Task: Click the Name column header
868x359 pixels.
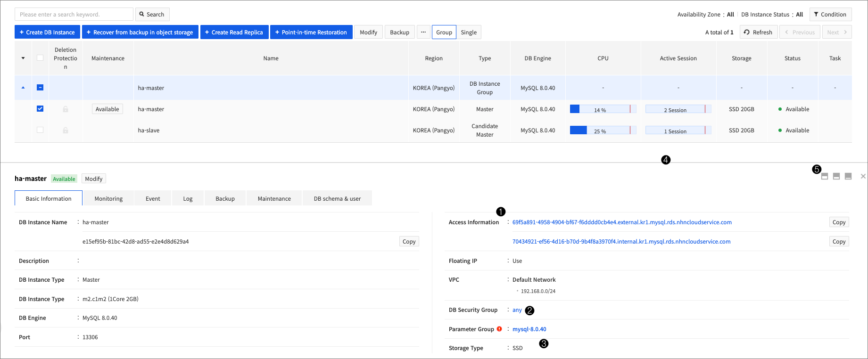Action: pyautogui.click(x=271, y=58)
